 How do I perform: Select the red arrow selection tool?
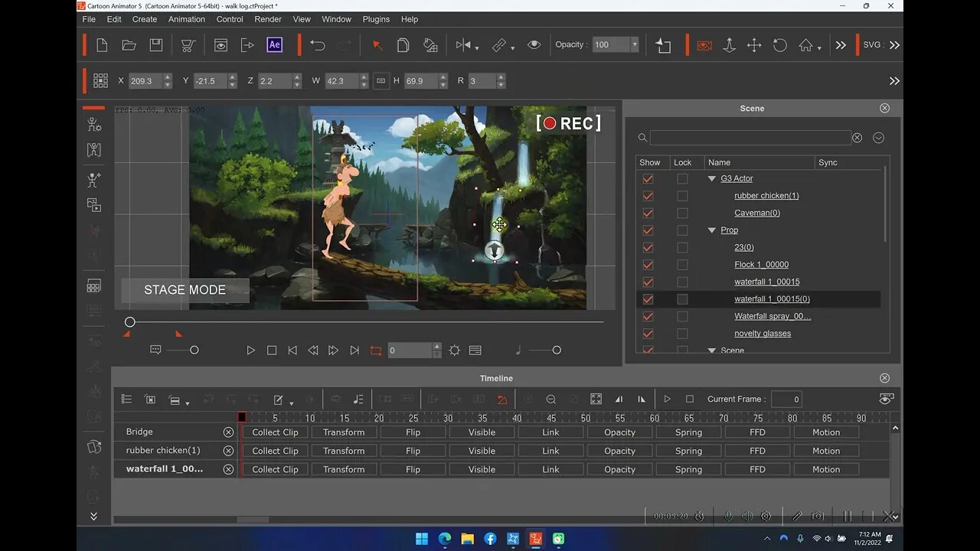377,45
